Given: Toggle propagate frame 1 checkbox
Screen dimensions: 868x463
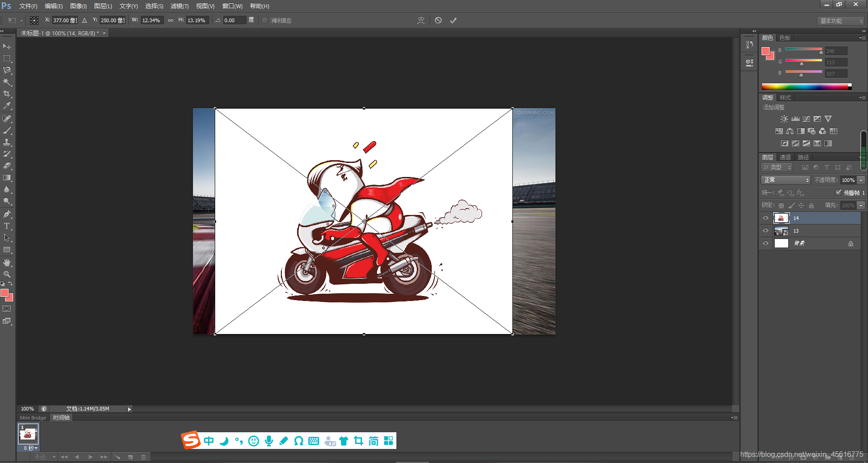Looking at the screenshot, I should [838, 192].
